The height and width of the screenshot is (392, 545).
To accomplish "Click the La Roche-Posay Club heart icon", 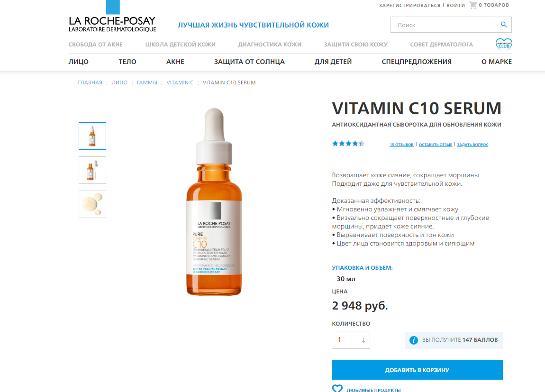I will click(x=504, y=45).
